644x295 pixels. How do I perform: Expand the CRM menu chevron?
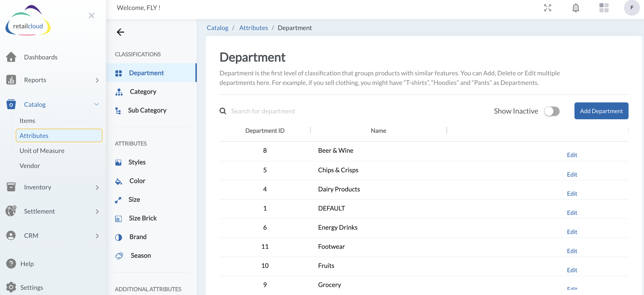[x=97, y=236]
